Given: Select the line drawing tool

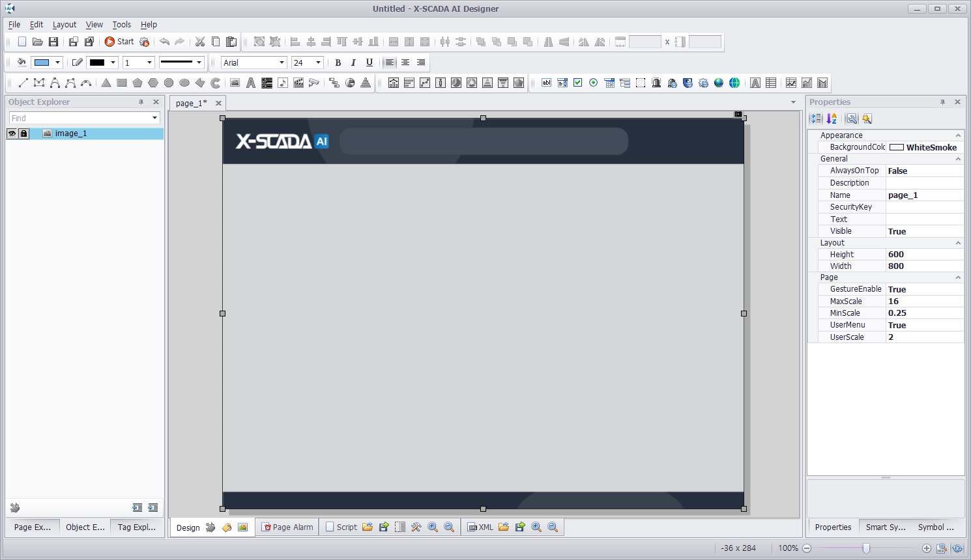Looking at the screenshot, I should 23,83.
